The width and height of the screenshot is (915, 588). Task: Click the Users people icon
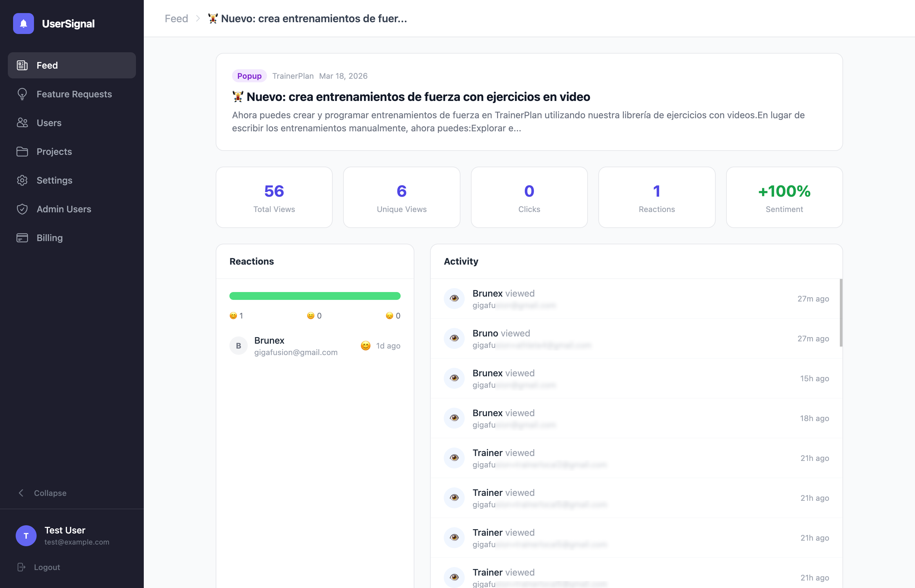pyautogui.click(x=22, y=122)
